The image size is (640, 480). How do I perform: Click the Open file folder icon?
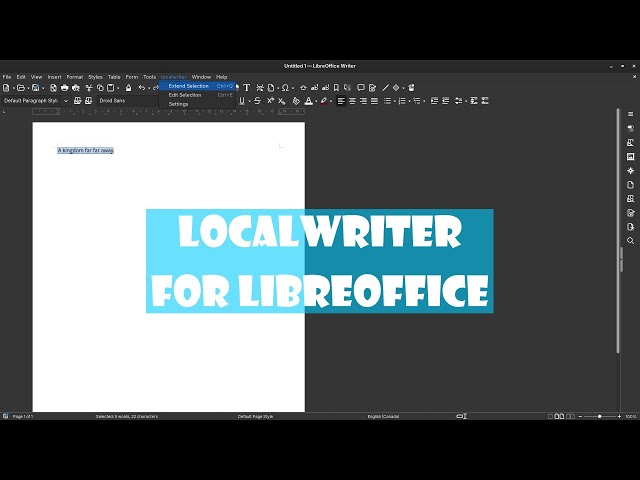click(21, 88)
